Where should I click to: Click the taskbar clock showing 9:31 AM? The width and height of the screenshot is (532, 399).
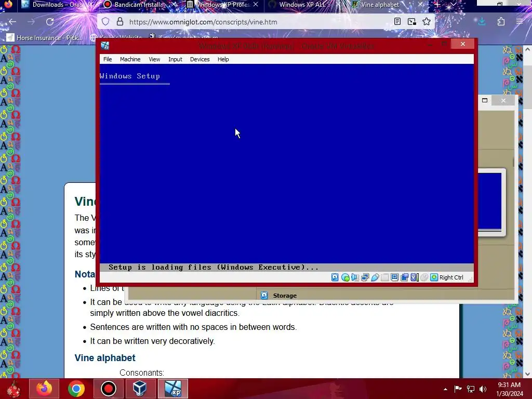pos(509,389)
